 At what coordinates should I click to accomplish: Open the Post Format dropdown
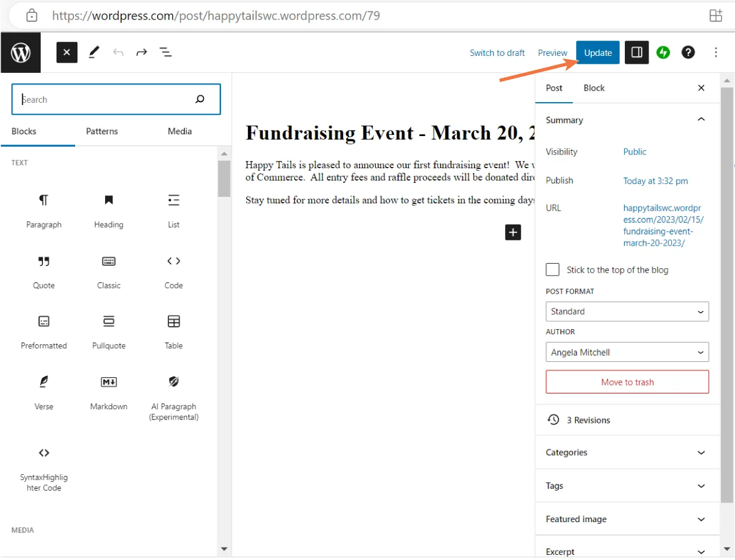coord(627,311)
